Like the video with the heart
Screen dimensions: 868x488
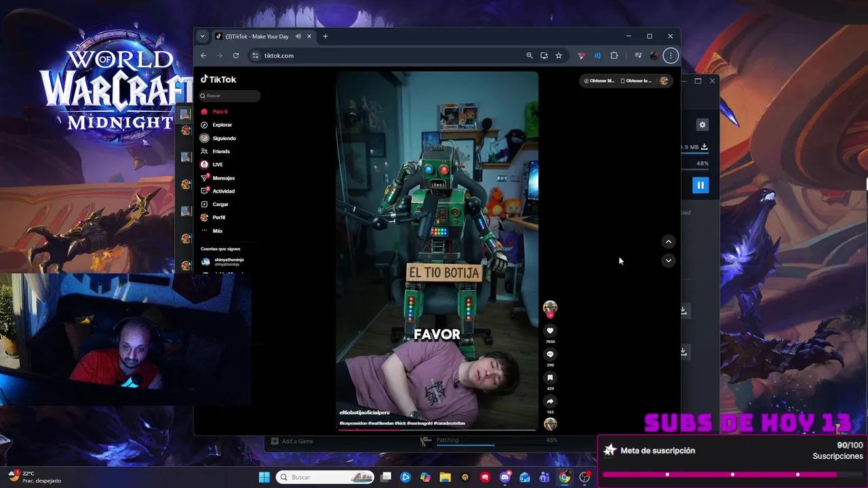(550, 330)
